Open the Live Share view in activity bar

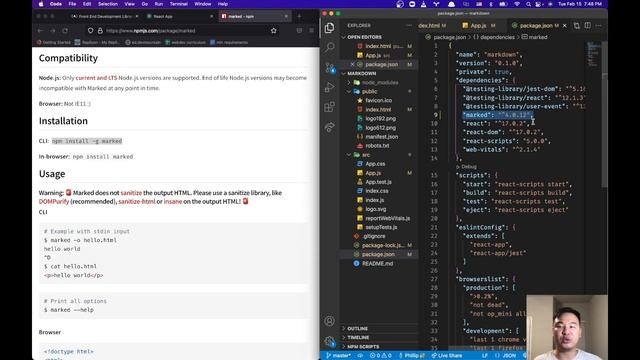tap(329, 127)
